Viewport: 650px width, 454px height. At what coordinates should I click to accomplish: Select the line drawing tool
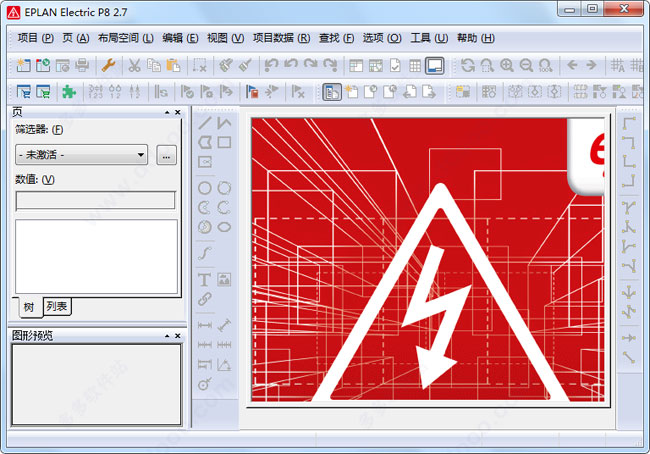[x=205, y=124]
